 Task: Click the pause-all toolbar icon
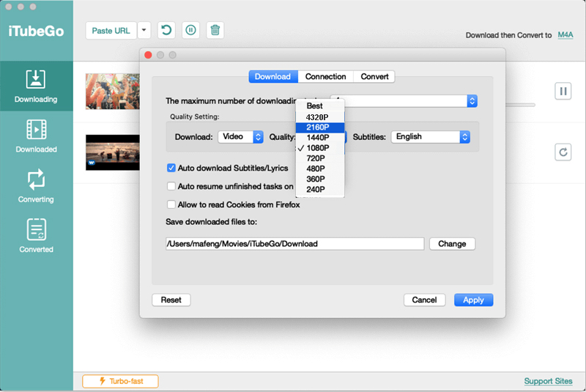[x=190, y=30]
